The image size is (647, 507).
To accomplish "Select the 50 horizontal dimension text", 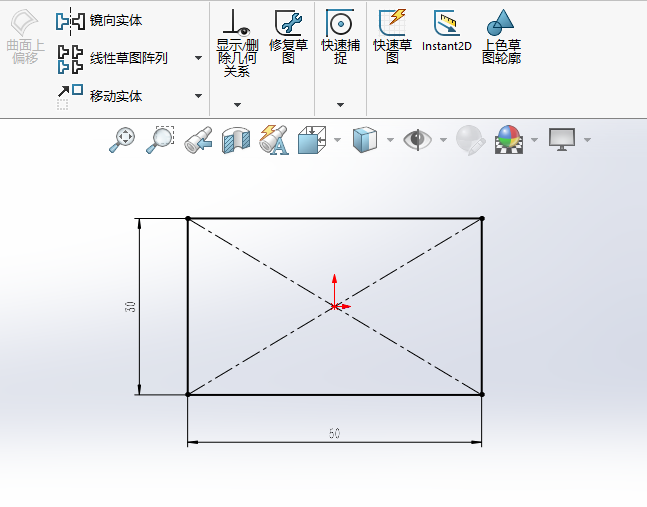I will click(335, 433).
